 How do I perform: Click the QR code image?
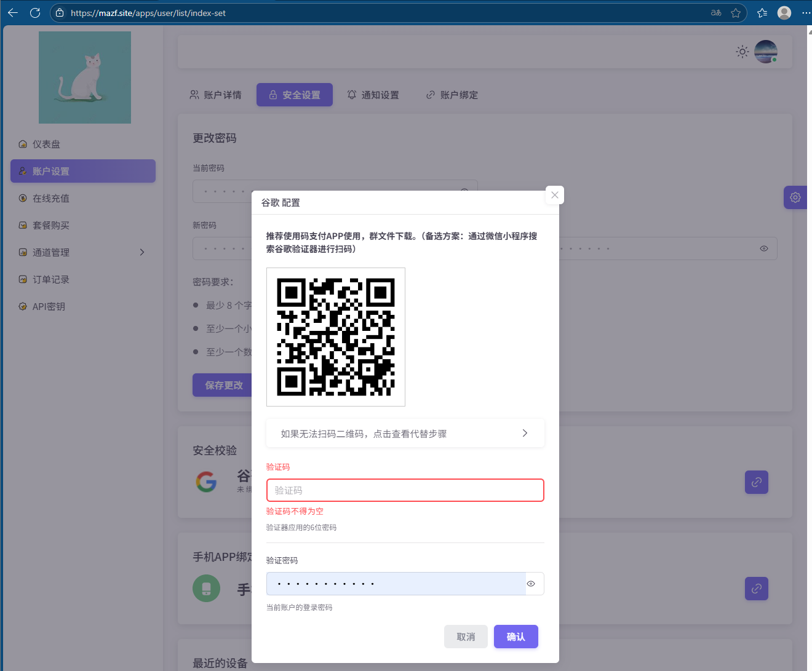[x=336, y=337]
